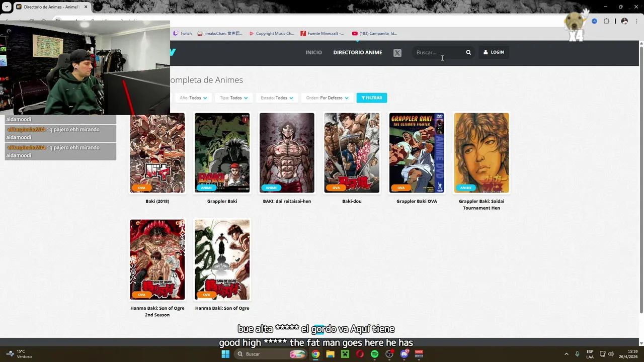This screenshot has width=644, height=362.
Task: Open File Explorer from the taskbar
Action: [330, 354]
